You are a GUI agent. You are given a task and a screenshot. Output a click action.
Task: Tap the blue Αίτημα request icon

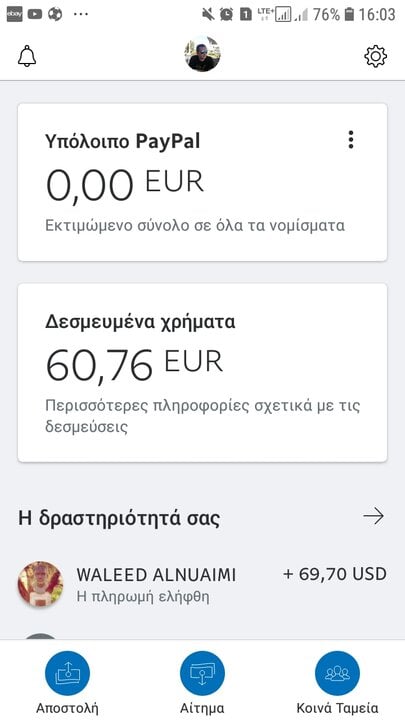(x=202, y=673)
